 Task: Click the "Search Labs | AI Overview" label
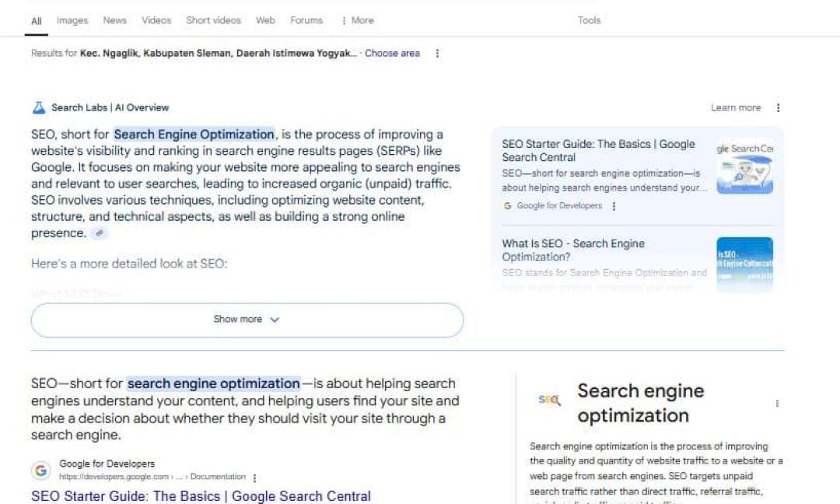coord(110,107)
